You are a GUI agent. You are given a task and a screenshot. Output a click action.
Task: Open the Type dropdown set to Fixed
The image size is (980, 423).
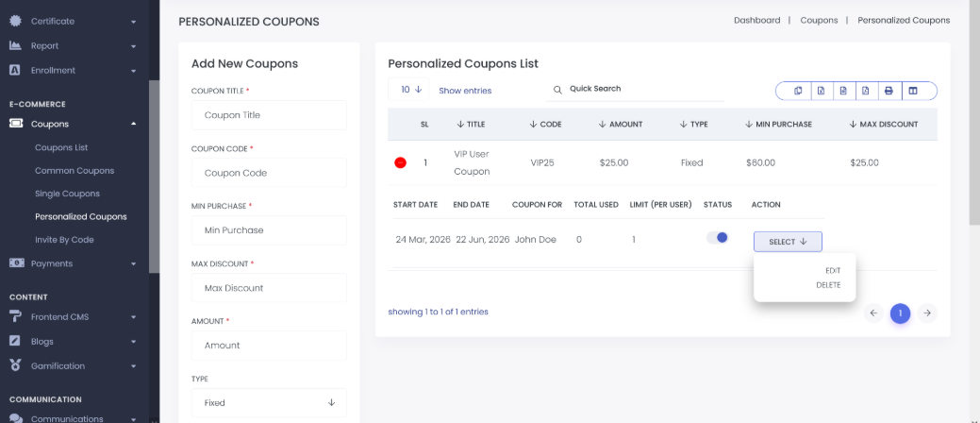point(269,403)
